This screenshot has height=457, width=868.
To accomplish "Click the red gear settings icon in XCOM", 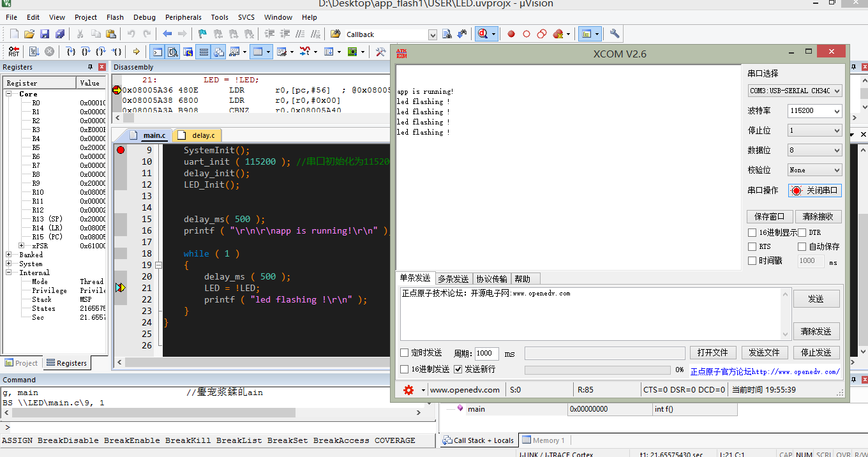I will tap(408, 389).
